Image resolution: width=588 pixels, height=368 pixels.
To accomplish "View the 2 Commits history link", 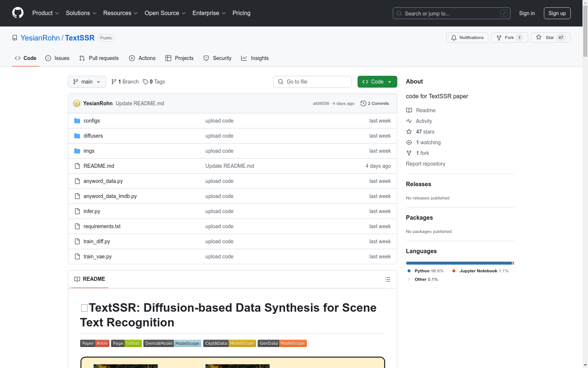I will point(375,103).
